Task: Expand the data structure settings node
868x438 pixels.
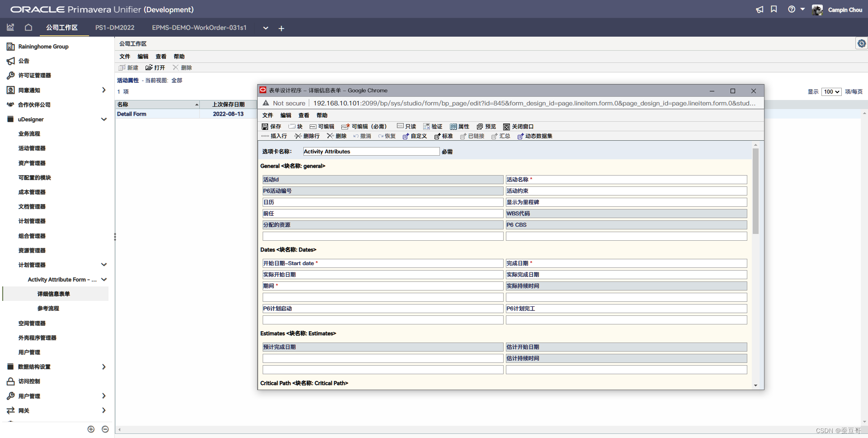Action: (104, 367)
